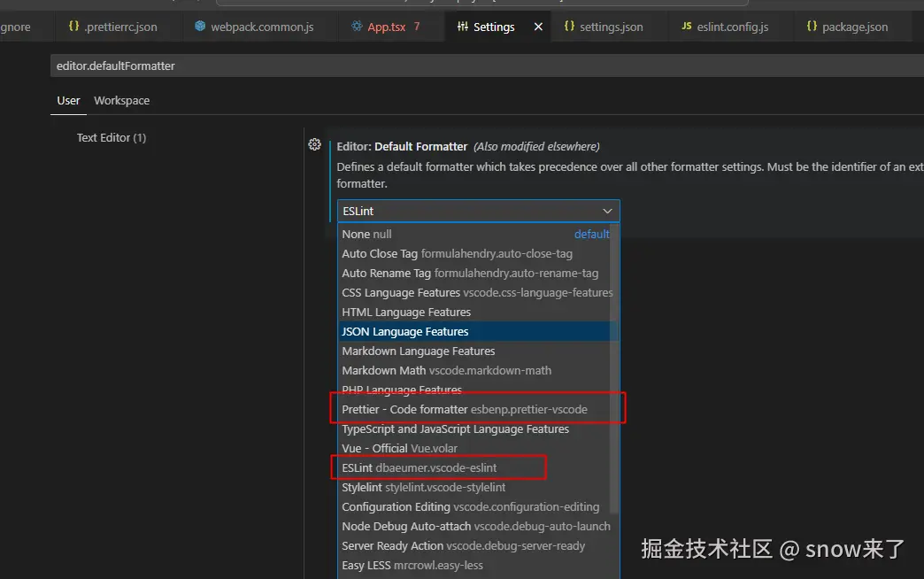Click the JS icon of eslint.config.js

(x=687, y=26)
